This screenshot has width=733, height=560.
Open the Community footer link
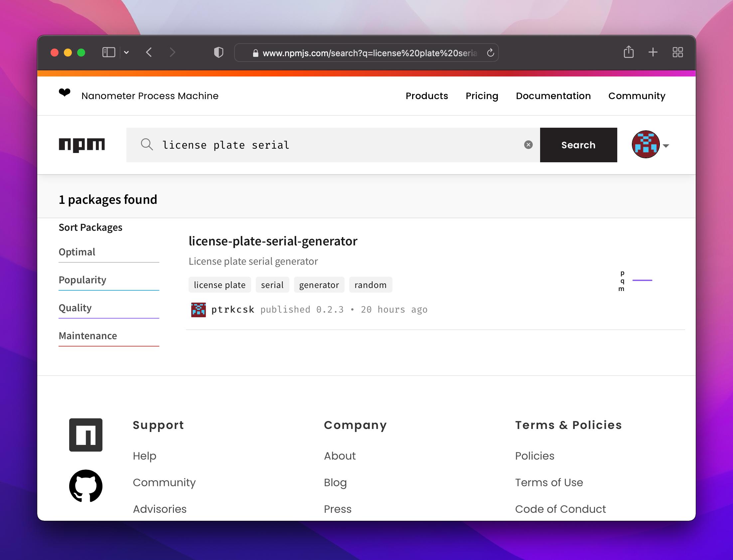pos(164,482)
